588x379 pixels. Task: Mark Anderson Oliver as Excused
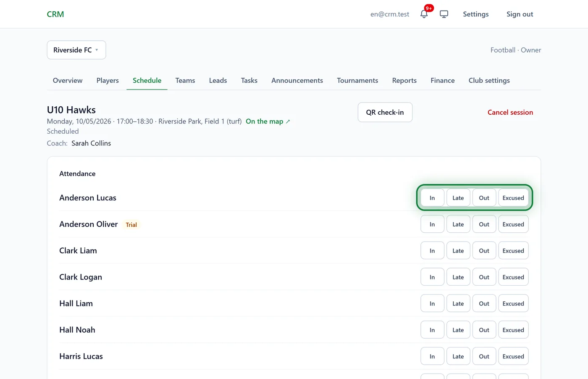click(513, 224)
